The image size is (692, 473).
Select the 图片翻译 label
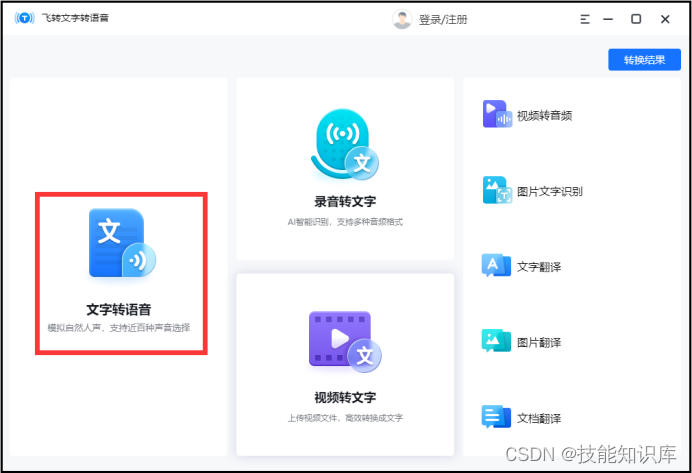point(539,342)
